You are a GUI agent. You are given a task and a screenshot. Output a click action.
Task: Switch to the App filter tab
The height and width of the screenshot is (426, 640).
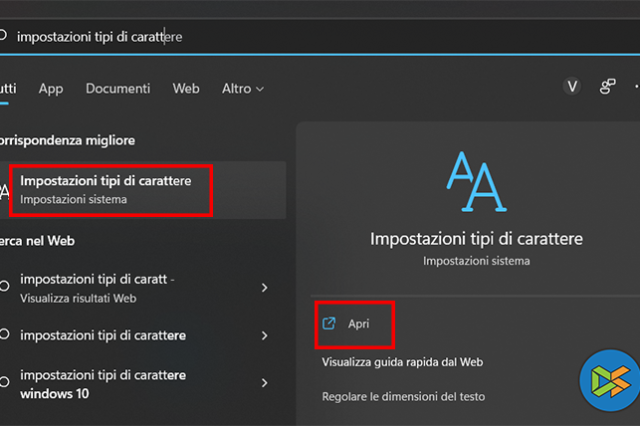click(x=51, y=88)
